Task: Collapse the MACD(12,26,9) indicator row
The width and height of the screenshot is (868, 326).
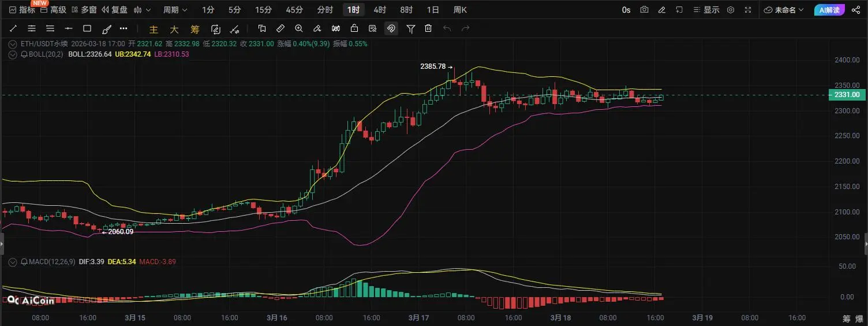Action: coord(13,262)
